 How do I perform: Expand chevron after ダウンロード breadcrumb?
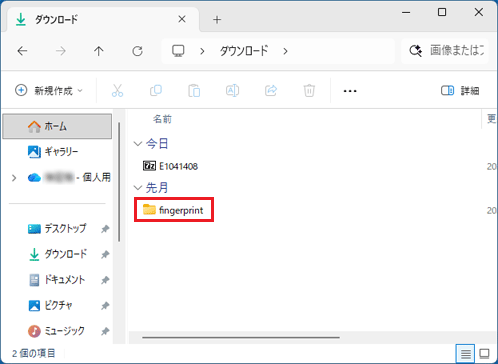point(285,51)
